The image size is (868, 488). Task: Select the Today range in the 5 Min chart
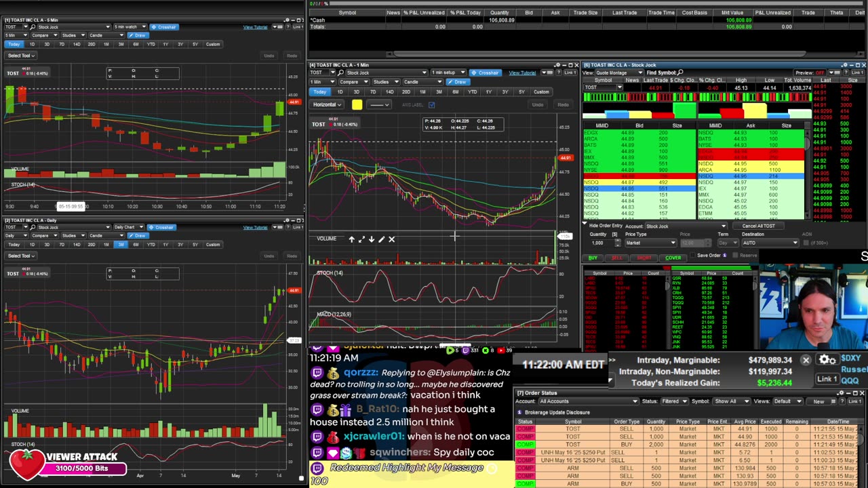point(14,44)
